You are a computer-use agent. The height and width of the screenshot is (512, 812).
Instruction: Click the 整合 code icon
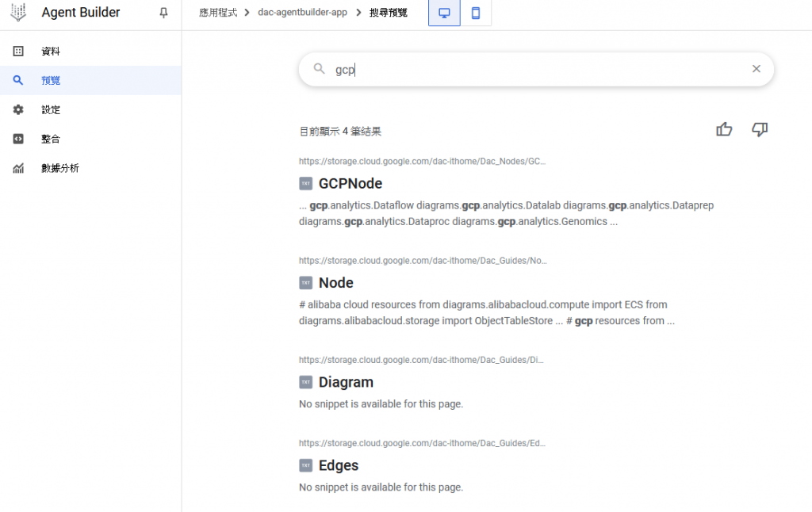point(18,139)
